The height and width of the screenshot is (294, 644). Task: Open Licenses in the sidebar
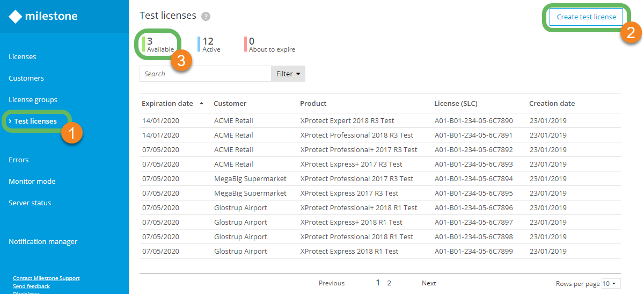click(x=23, y=56)
